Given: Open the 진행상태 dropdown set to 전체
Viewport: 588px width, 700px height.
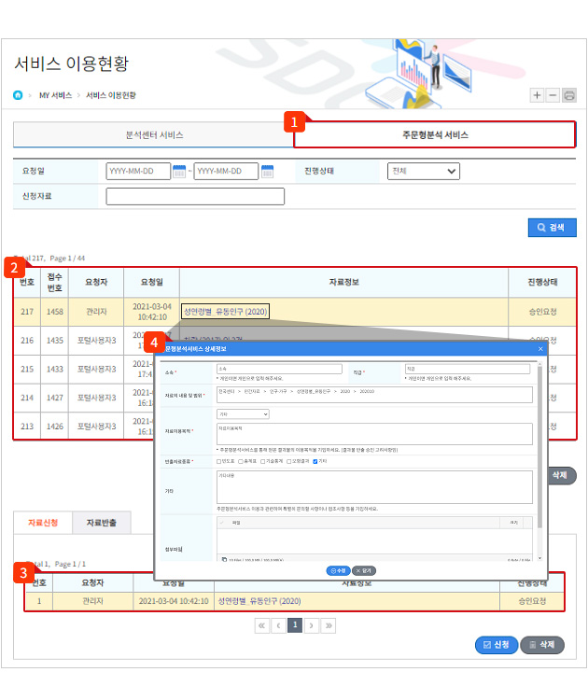Looking at the screenshot, I should coord(423,171).
